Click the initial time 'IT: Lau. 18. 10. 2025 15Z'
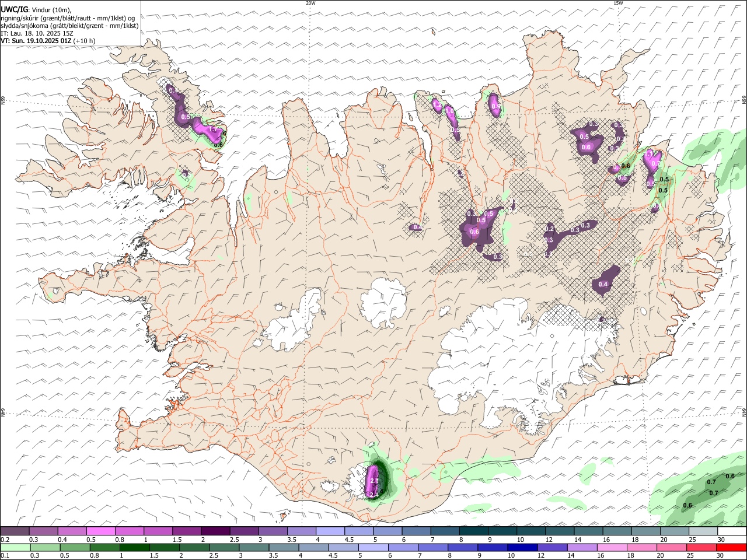Image resolution: width=747 pixels, height=560 pixels. pos(37,33)
